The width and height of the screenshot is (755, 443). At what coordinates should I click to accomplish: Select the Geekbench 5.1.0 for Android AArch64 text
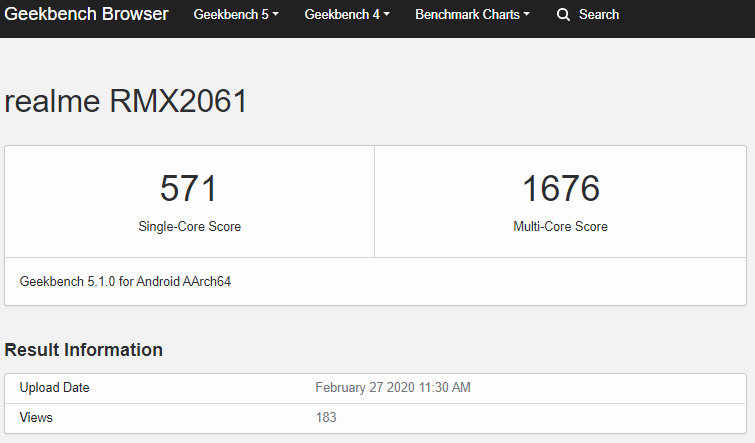(125, 281)
